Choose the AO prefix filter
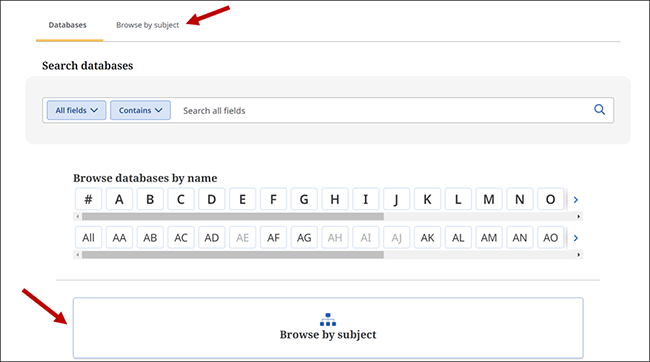 (551, 238)
